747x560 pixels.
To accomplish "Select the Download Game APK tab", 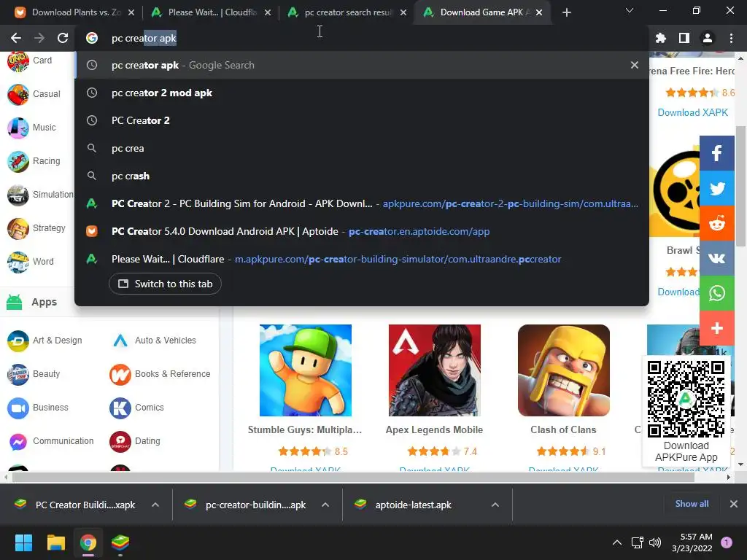I will (x=484, y=12).
